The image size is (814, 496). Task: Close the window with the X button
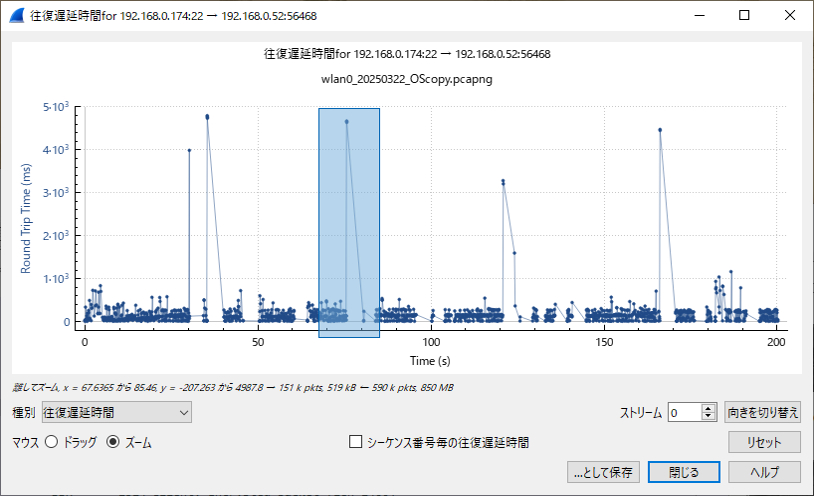point(790,15)
